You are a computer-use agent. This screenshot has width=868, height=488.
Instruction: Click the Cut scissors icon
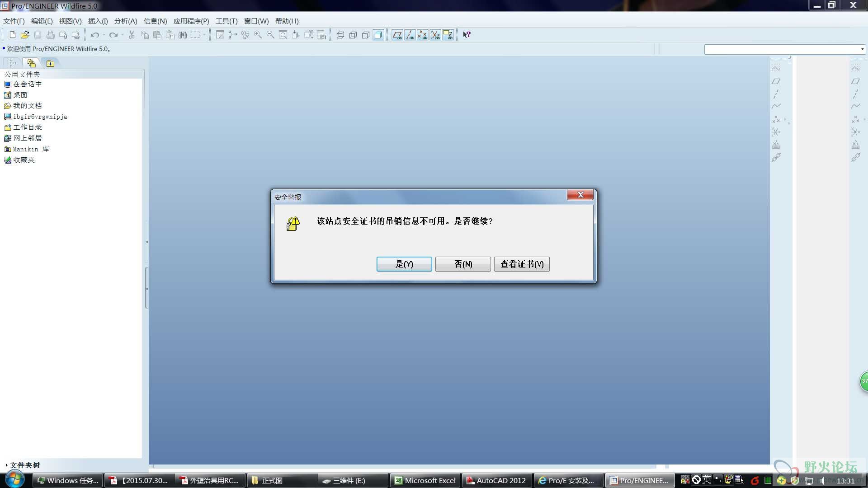point(132,35)
